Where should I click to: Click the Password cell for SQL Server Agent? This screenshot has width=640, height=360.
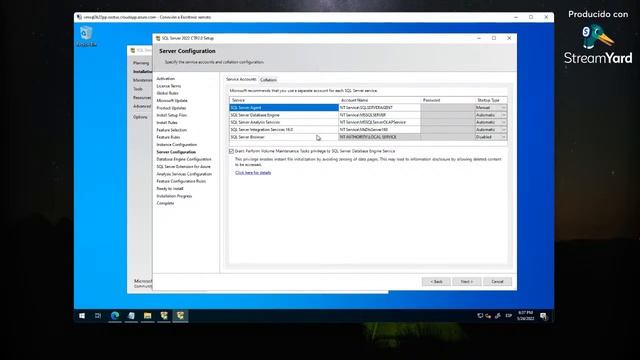pos(448,108)
